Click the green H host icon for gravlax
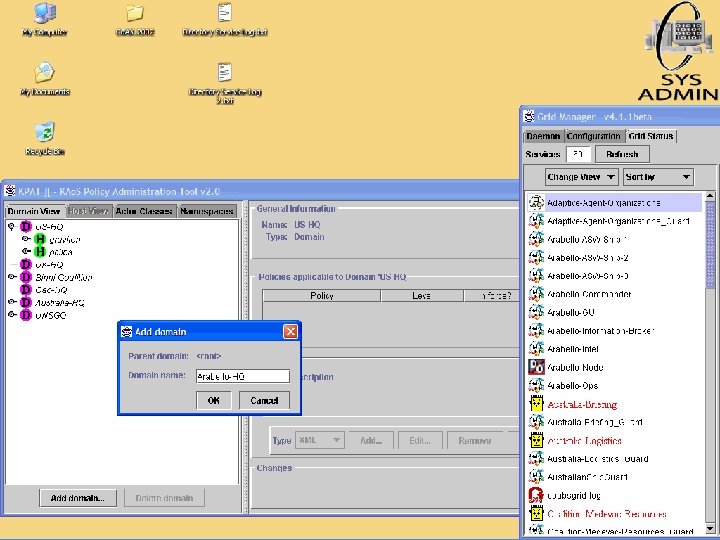The image size is (720, 540). coord(40,239)
